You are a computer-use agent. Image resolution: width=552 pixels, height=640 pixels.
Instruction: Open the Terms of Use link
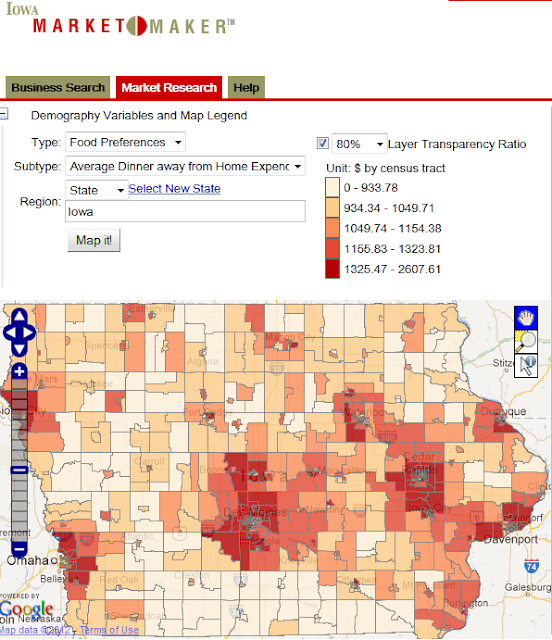tap(109, 630)
